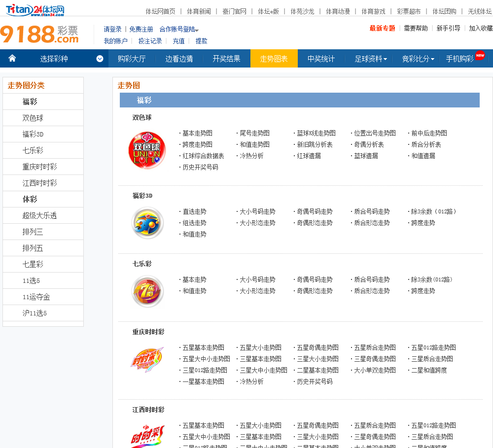Screen dimensions: 493x448
Task: Switch to the 开奖结果 tab
Action: tap(226, 59)
